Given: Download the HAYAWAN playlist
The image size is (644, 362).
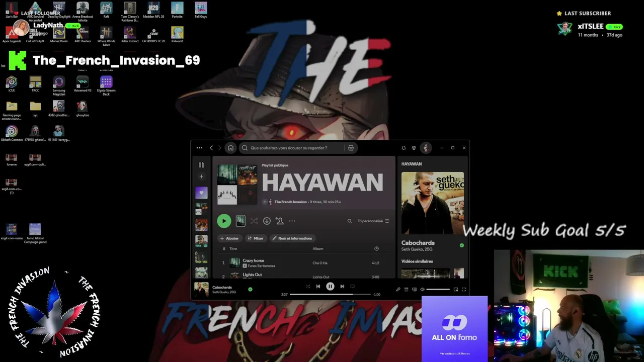Looking at the screenshot, I should tap(267, 221).
